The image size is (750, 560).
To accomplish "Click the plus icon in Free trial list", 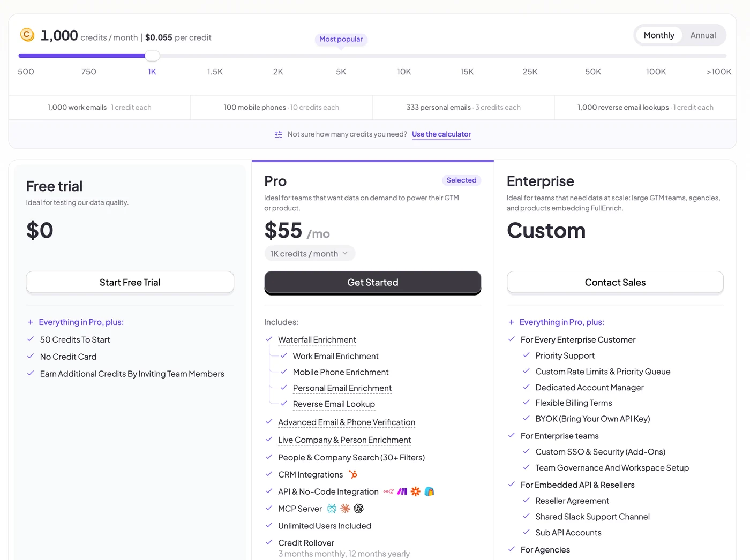I will pos(31,322).
